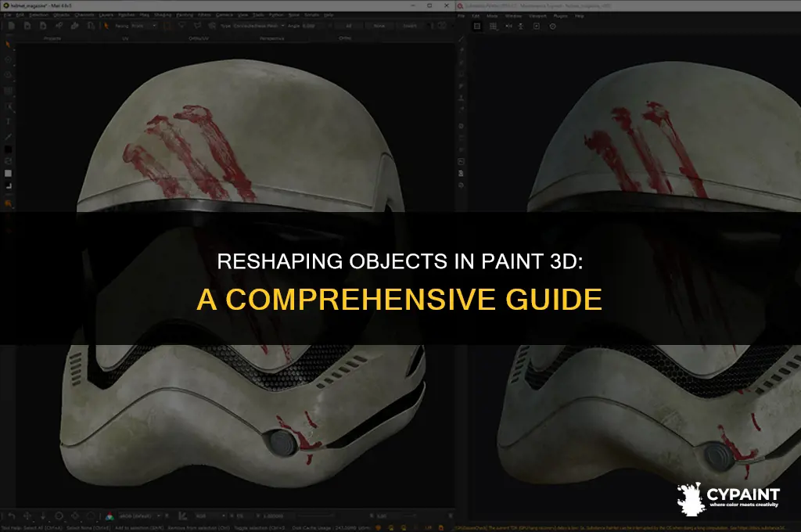Pick the Select tool in Mari left toolbar
801x532 pixels.
8,45
